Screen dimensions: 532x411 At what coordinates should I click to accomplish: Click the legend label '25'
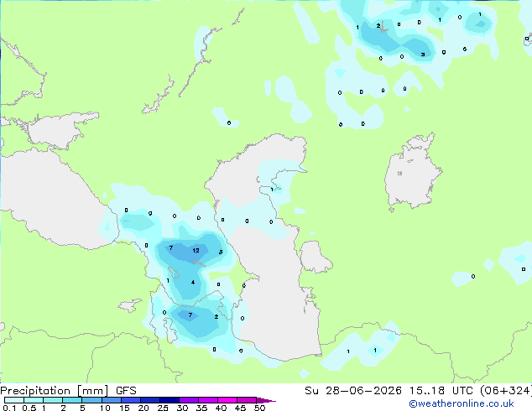(163, 408)
